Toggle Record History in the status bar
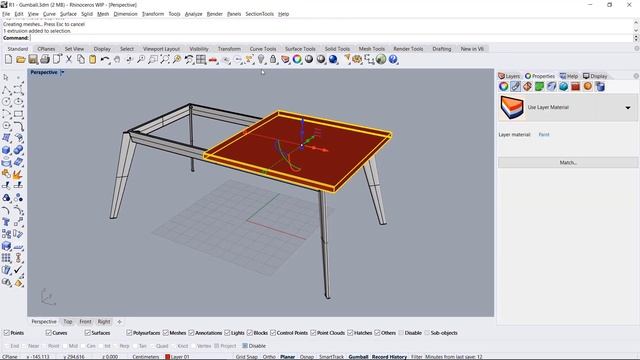The image size is (640, 360). click(389, 357)
